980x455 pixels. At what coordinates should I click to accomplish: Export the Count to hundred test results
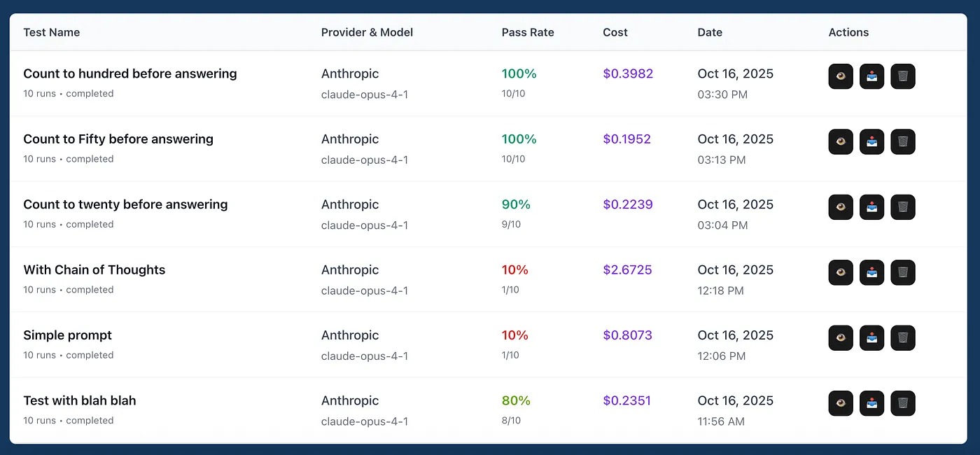click(871, 76)
